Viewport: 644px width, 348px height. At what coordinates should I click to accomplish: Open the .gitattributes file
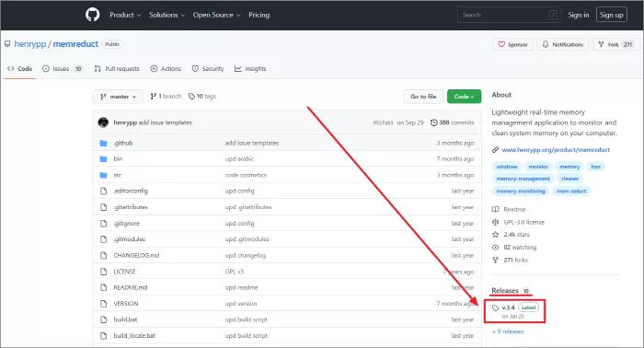pyautogui.click(x=131, y=207)
